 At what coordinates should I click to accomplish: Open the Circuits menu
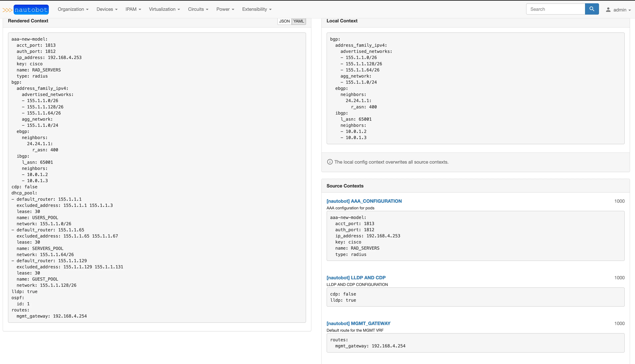[x=198, y=9]
